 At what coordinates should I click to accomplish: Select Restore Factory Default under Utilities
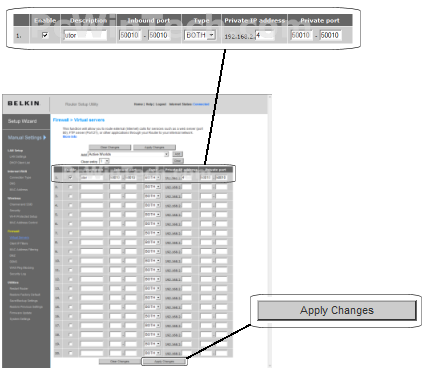[25, 295]
